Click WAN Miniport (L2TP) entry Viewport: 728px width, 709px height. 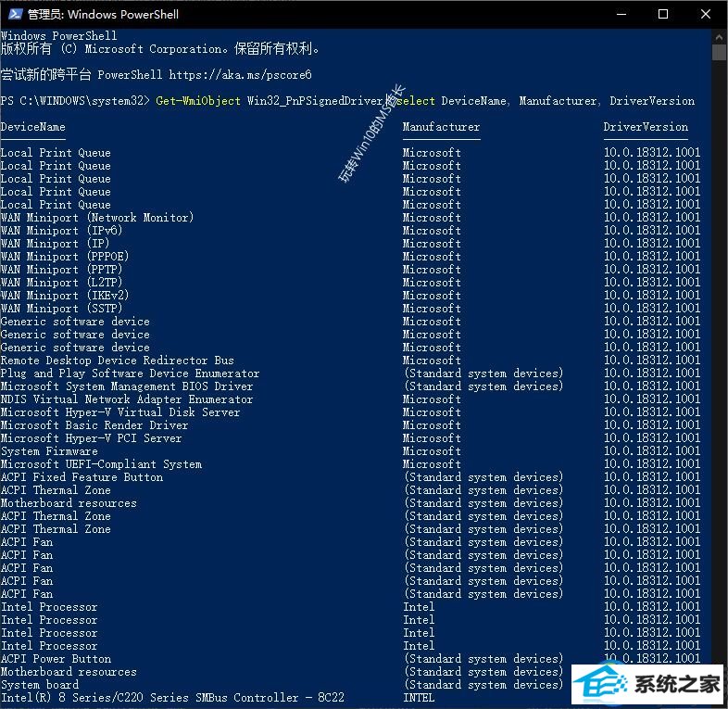coord(61,283)
